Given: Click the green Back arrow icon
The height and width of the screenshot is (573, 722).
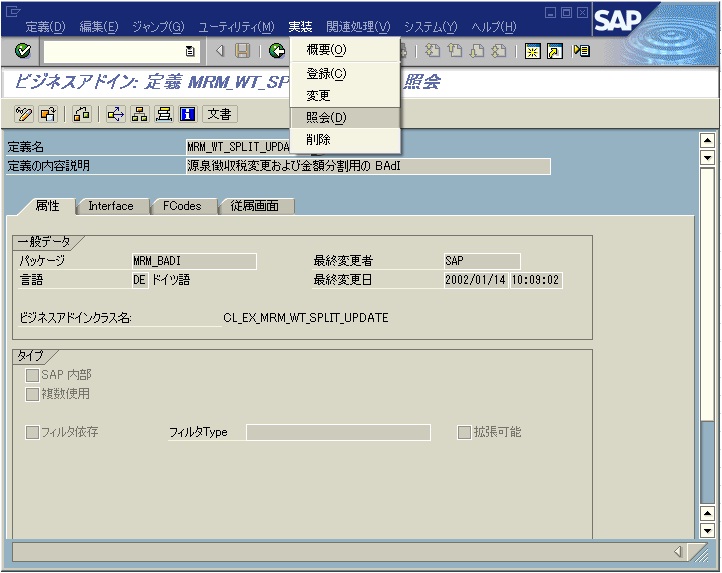Looking at the screenshot, I should click(276, 51).
